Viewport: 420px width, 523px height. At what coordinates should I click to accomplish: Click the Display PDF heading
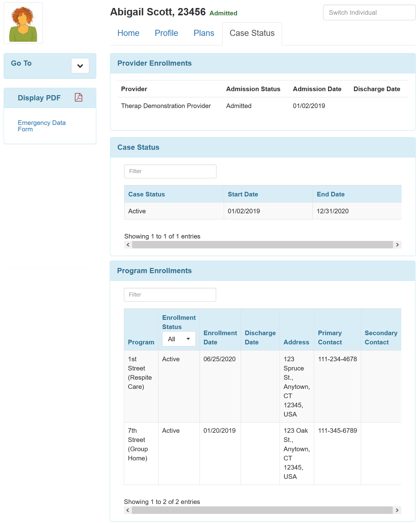coord(39,98)
